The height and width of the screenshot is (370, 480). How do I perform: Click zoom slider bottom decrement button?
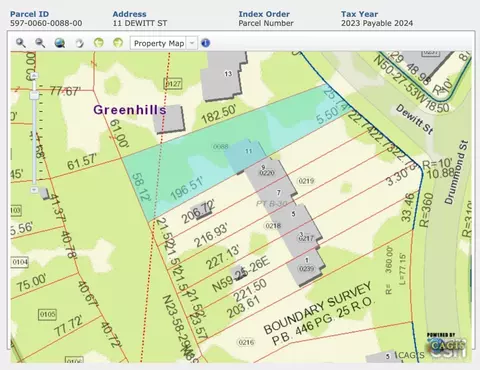[x=34, y=190]
